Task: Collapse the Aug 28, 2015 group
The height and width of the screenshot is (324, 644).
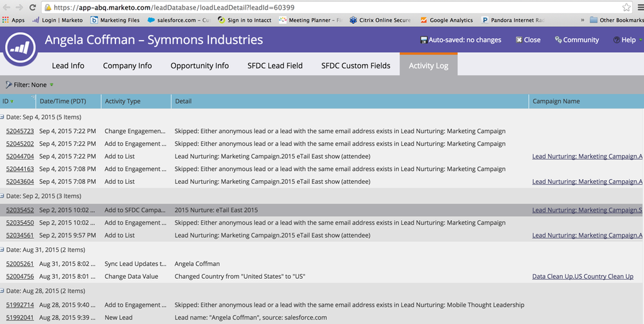Action: coord(3,290)
